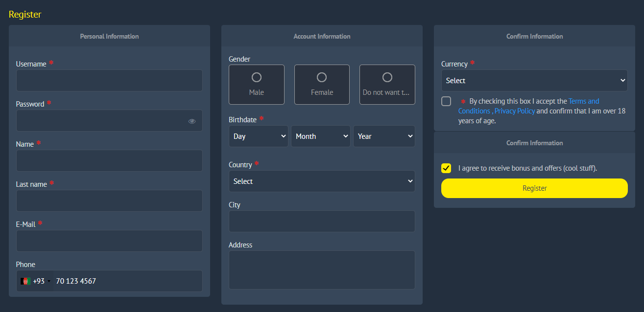This screenshot has height=312, width=644.
Task: Click the Username input field
Action: [109, 80]
